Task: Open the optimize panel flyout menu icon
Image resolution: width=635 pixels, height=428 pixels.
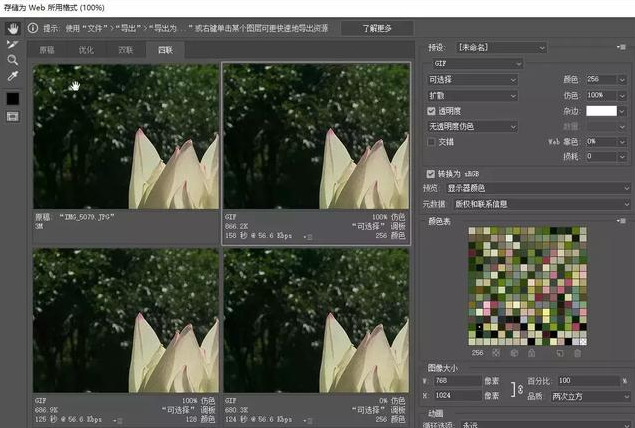Action: coord(621,47)
